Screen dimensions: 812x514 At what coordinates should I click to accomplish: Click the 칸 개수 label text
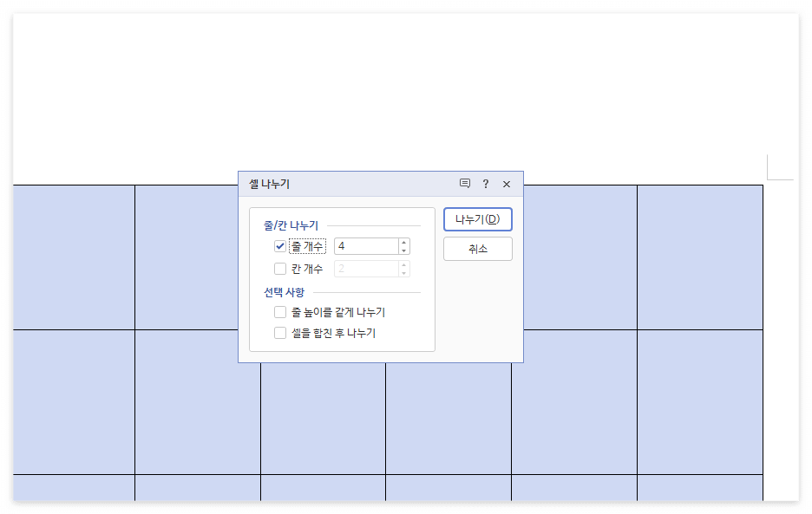307,269
